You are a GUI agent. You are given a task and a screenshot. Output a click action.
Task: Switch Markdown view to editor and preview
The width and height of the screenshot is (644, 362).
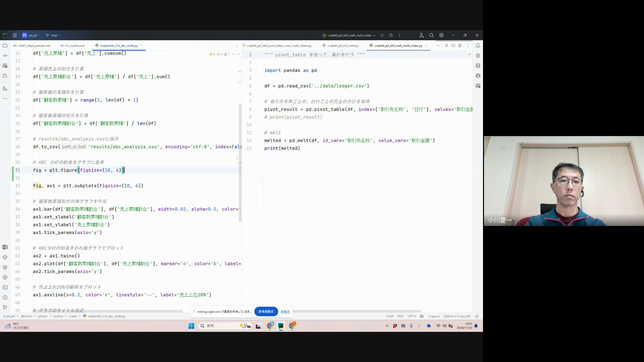[453, 46]
